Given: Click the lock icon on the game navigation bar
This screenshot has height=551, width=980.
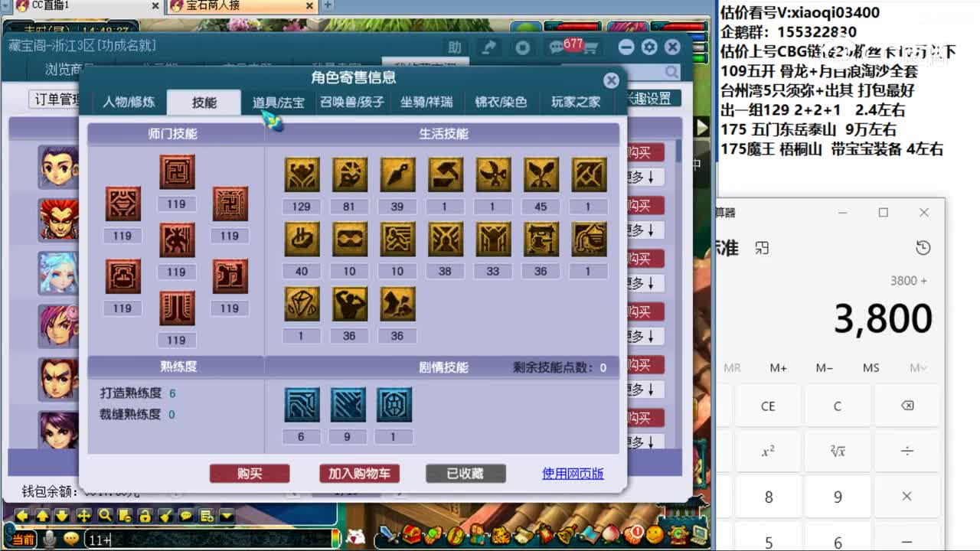Looking at the screenshot, I should pyautogui.click(x=145, y=516).
